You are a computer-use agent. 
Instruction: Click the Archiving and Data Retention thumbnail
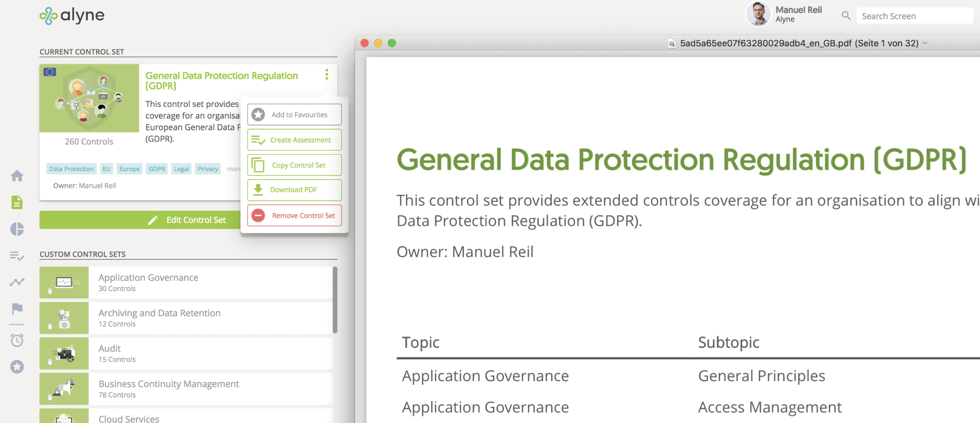(64, 318)
